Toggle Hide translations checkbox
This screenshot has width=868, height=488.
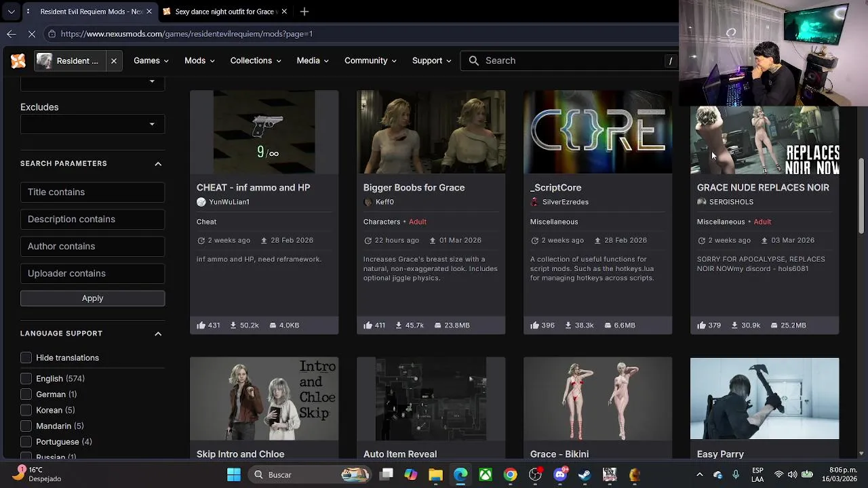[x=26, y=358]
